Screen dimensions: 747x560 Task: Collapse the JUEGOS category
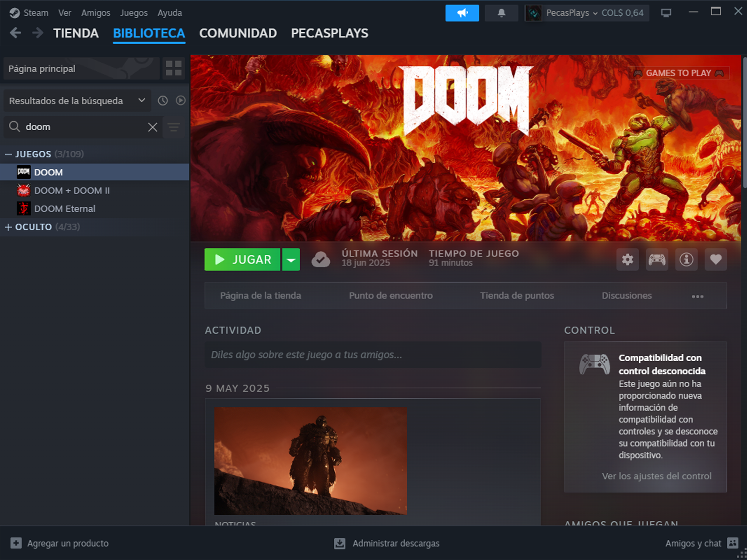[x=8, y=154]
